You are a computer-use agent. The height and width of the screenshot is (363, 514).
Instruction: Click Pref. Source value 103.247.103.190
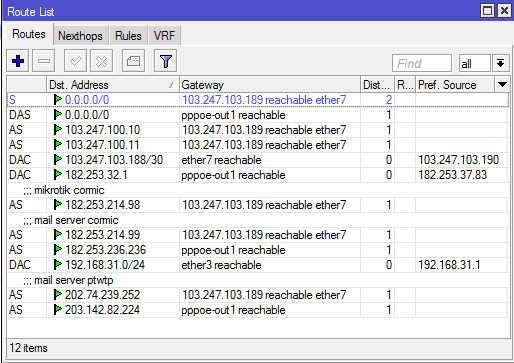(459, 160)
